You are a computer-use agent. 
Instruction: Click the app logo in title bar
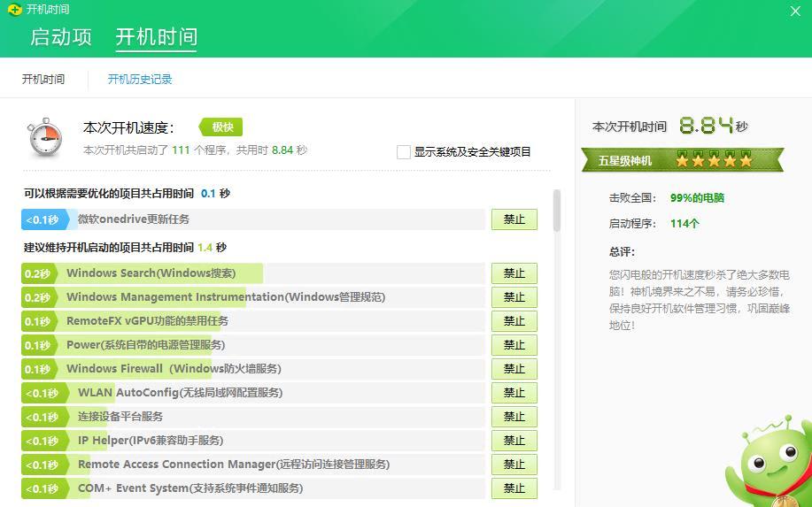tap(12, 10)
